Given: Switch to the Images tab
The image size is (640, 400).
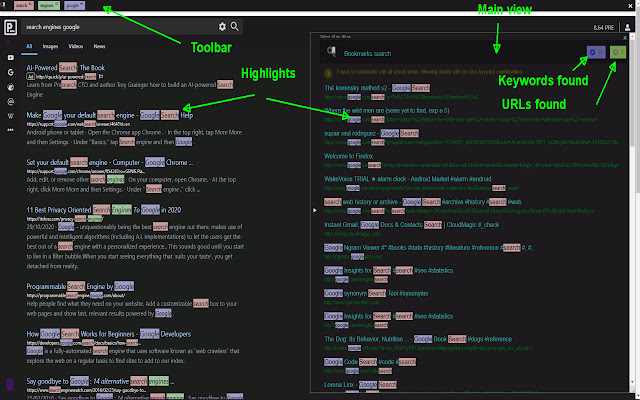Looking at the screenshot, I should point(50,47).
